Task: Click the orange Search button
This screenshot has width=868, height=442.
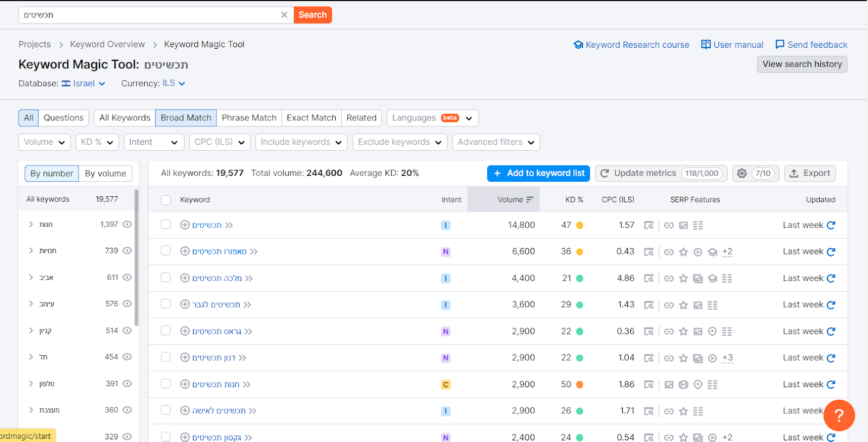Action: (312, 15)
